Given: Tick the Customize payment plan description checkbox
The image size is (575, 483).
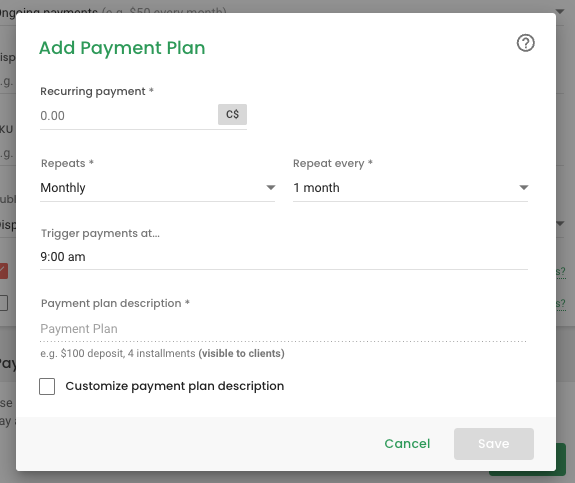Looking at the screenshot, I should pos(47,387).
